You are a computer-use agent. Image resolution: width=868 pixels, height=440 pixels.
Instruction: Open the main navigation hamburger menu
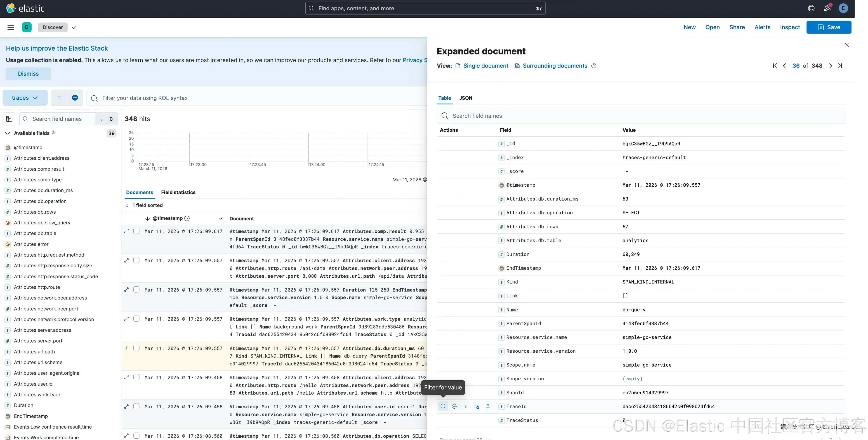pos(11,27)
